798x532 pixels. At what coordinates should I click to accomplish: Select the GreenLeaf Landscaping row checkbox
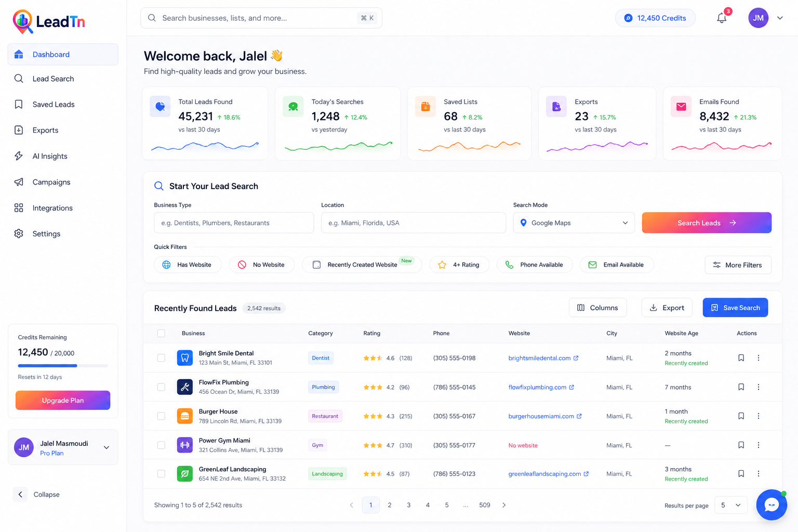[x=161, y=474]
